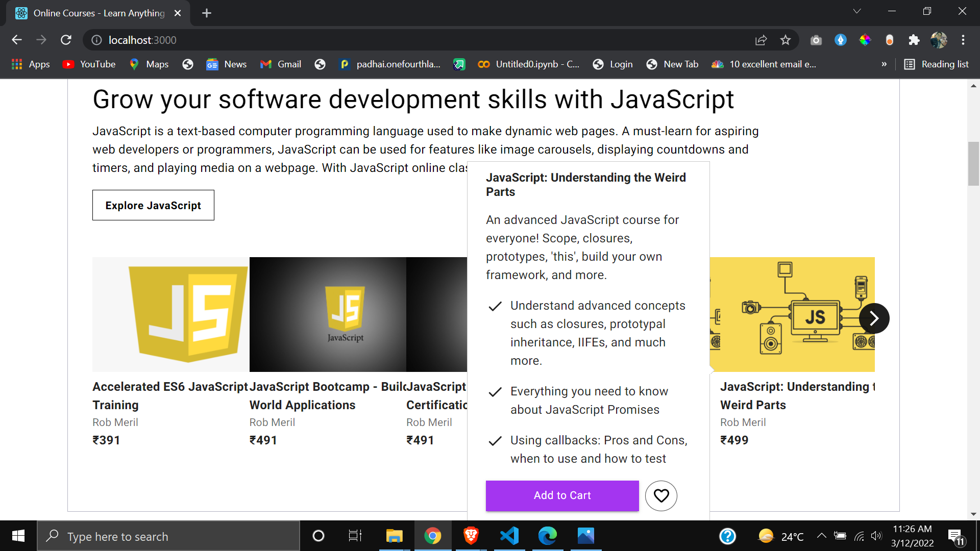Open the 10 excellent email bookmark
Viewport: 980px width, 551px height.
point(764,64)
